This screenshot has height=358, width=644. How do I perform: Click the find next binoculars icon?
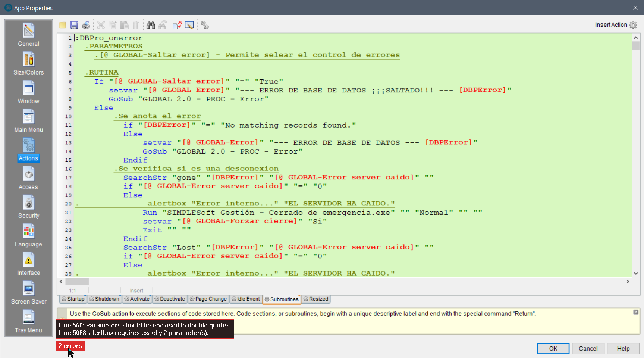(x=163, y=25)
